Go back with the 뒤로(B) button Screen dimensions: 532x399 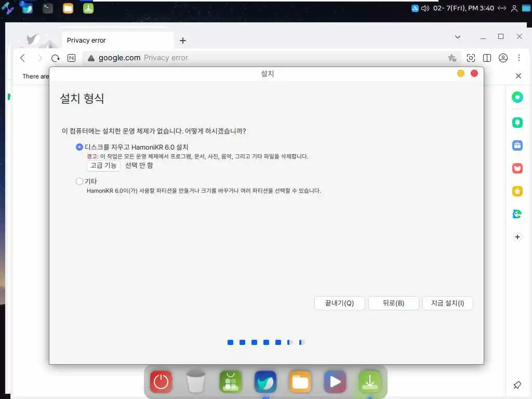[x=394, y=303]
